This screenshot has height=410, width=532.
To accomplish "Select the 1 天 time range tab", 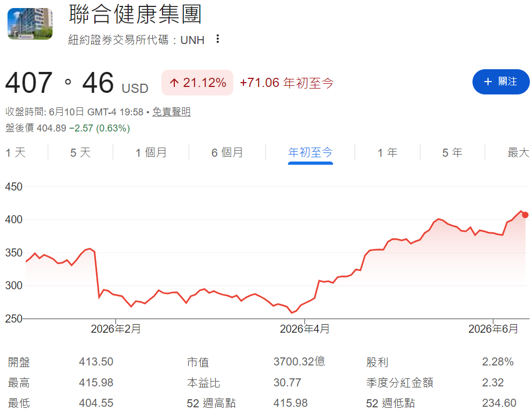I will (16, 152).
